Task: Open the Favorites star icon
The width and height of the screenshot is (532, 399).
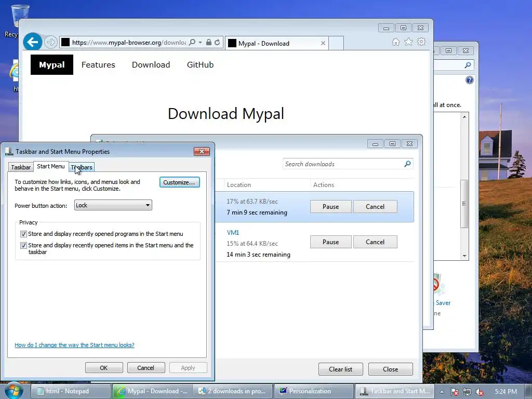Action: 408,42
